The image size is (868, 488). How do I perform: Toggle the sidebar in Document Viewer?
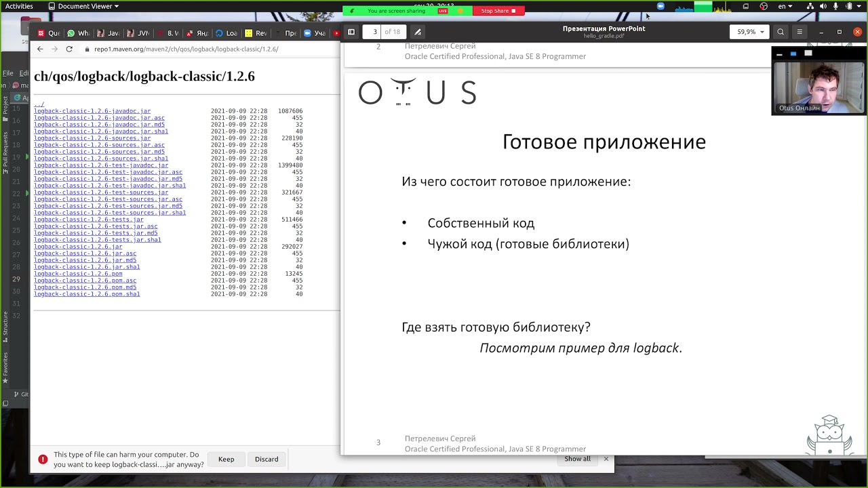(351, 32)
